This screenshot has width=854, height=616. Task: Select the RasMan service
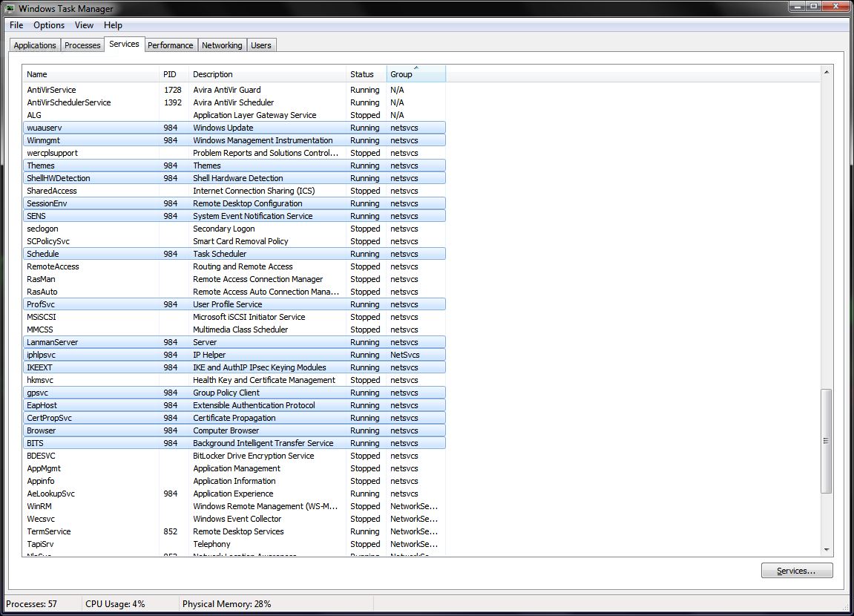[234, 279]
